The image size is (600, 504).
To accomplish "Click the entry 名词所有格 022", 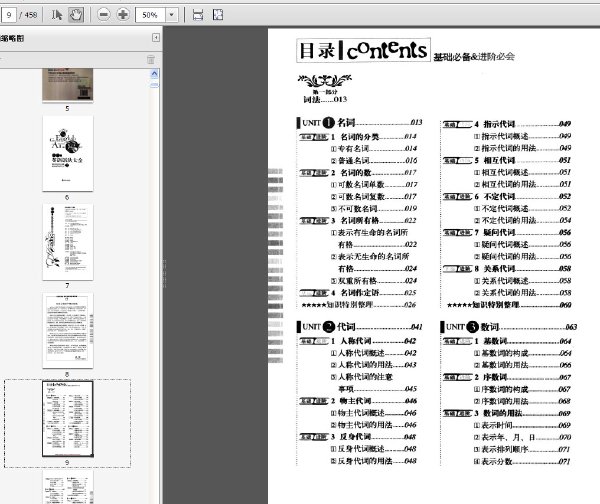I will pos(358,220).
